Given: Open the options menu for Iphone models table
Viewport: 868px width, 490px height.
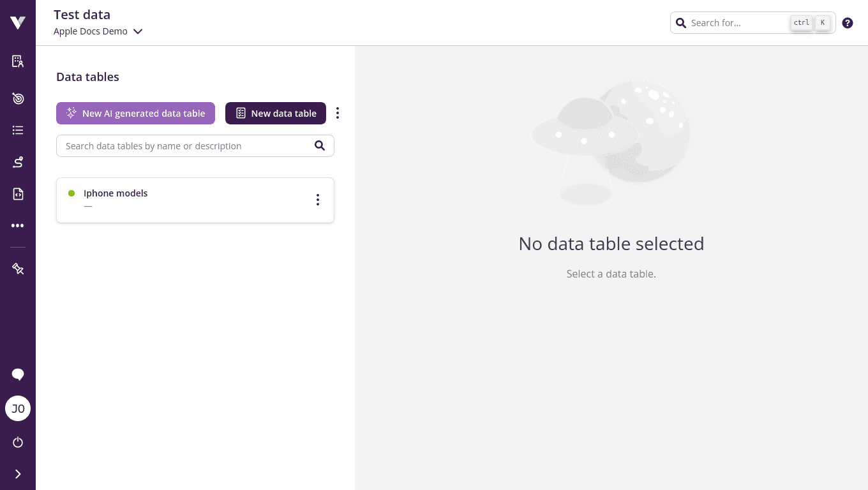Looking at the screenshot, I should 317,200.
